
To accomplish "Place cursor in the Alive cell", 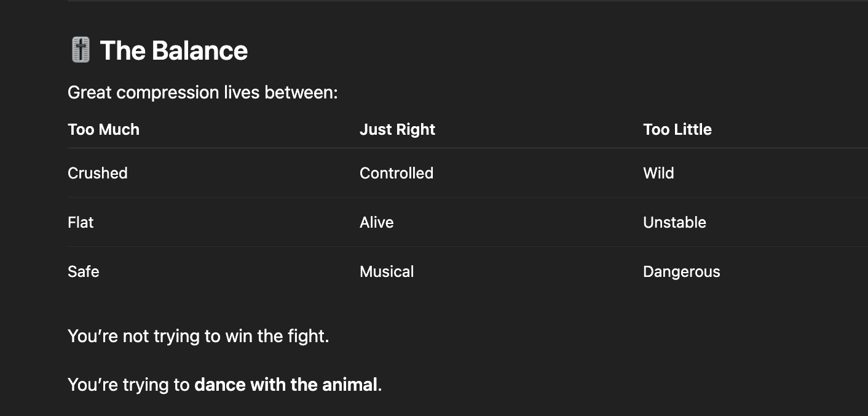I will [x=376, y=222].
